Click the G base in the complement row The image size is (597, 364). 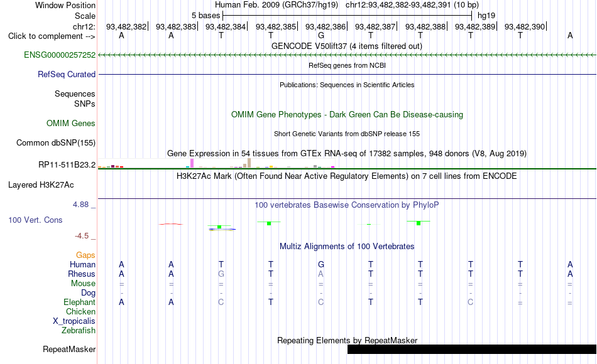(x=321, y=35)
